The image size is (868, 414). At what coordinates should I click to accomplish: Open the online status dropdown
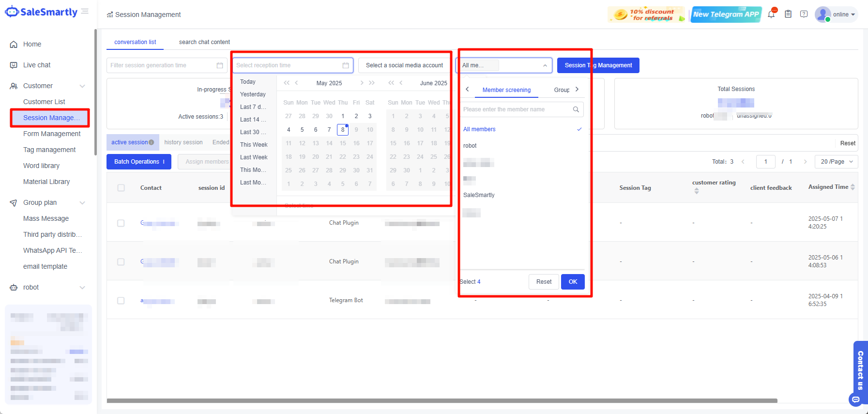(x=844, y=15)
